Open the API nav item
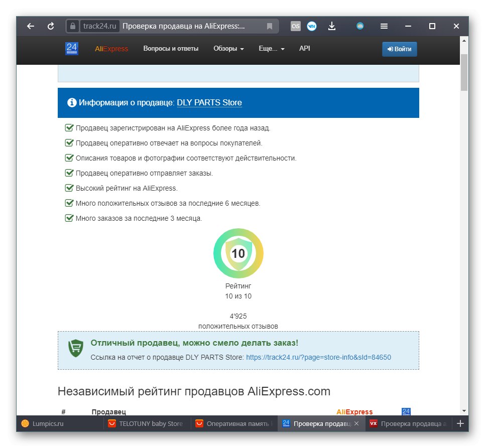The height and width of the screenshot is (448, 485). pyautogui.click(x=304, y=48)
